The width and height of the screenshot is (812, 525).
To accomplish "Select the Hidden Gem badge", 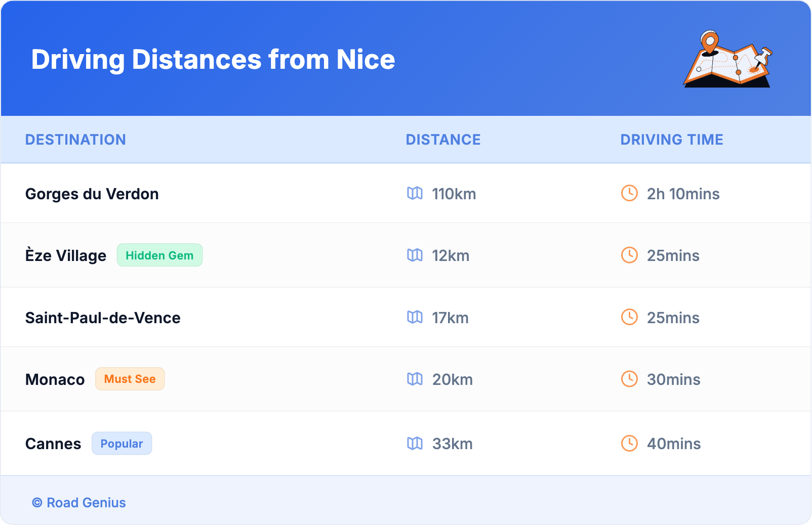I will tap(159, 255).
